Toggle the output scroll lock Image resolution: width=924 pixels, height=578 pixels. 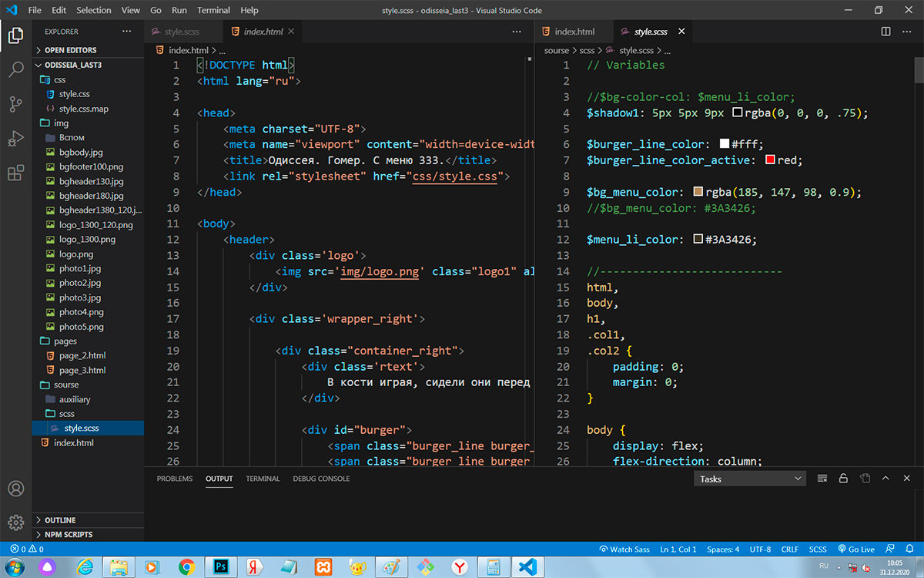click(843, 479)
